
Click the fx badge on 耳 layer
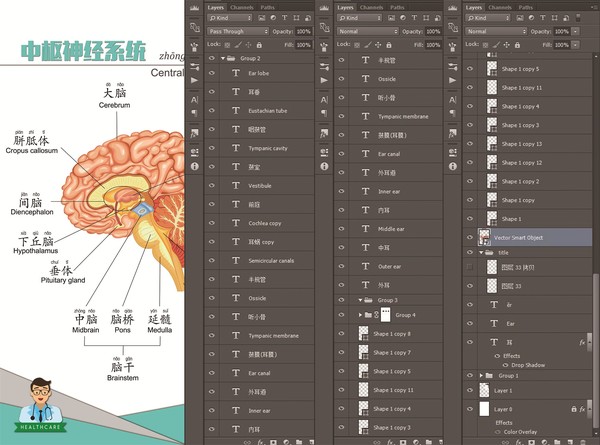tap(582, 342)
